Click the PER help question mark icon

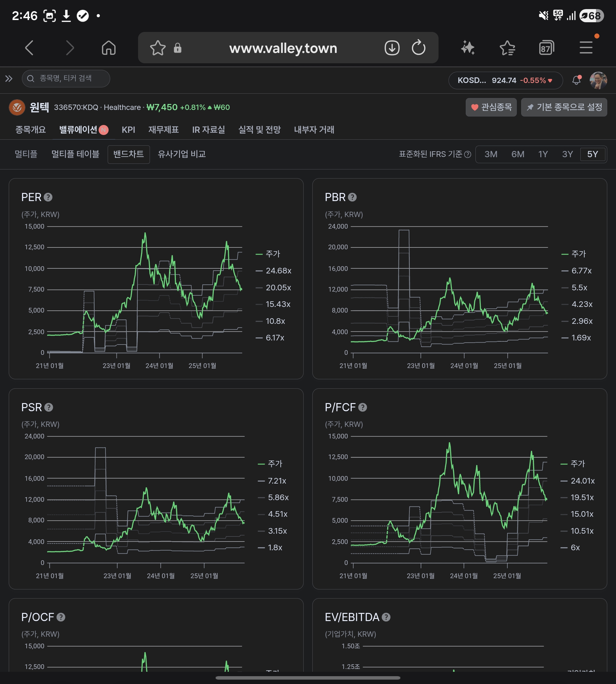(x=48, y=197)
